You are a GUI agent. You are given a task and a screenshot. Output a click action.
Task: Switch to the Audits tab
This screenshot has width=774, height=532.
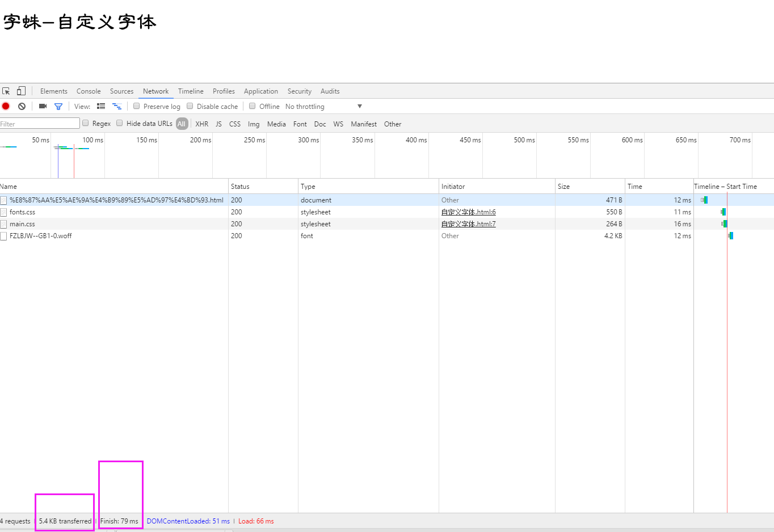[330, 91]
